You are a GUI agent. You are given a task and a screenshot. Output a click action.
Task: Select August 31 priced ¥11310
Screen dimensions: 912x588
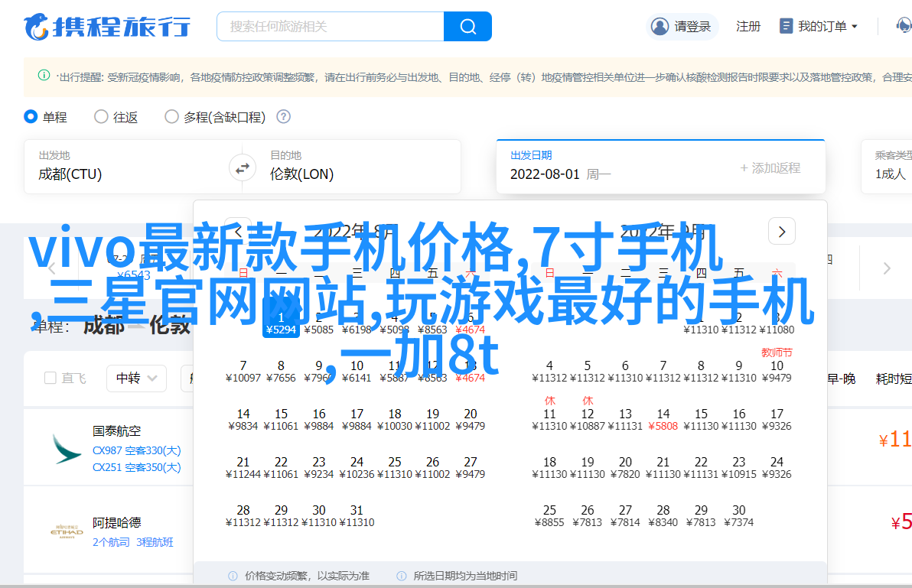357,516
